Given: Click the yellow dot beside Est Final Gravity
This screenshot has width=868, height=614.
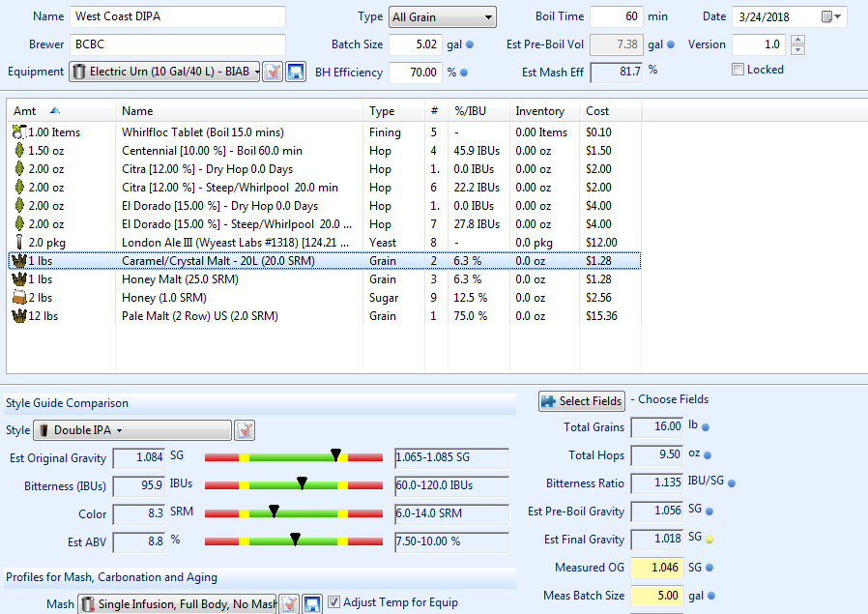Looking at the screenshot, I should [709, 540].
